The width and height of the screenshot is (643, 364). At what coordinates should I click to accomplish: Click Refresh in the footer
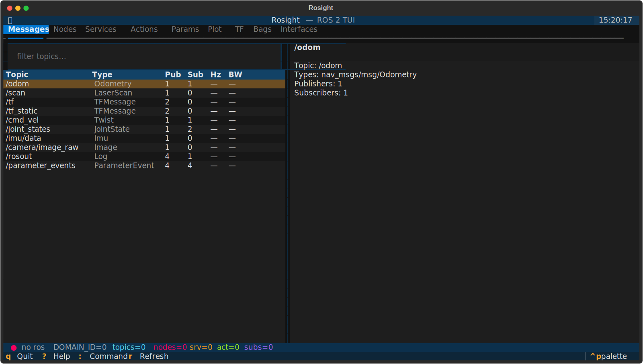(148, 356)
